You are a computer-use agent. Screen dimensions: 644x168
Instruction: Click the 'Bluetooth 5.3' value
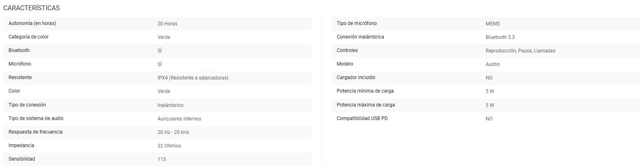(x=500, y=37)
